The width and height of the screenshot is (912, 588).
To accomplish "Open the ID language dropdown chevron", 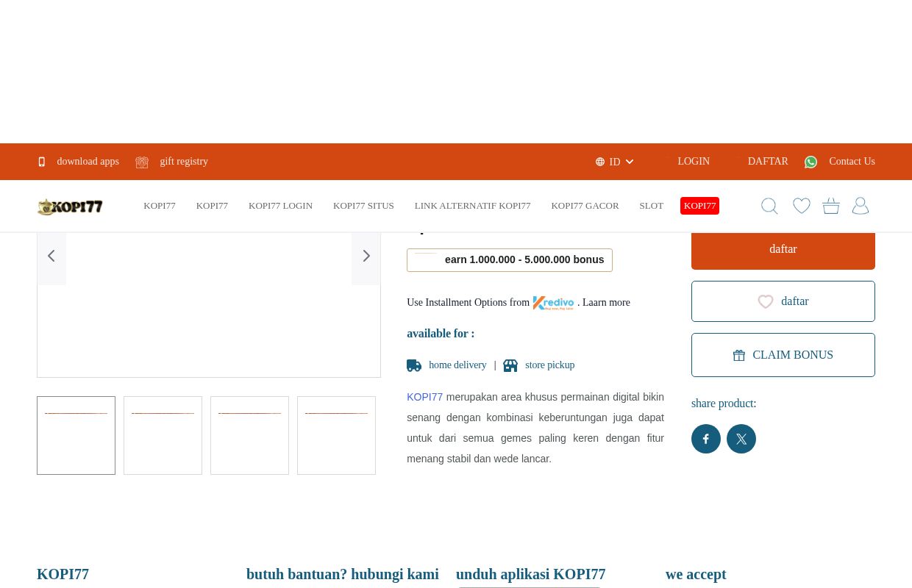I will coord(629,162).
